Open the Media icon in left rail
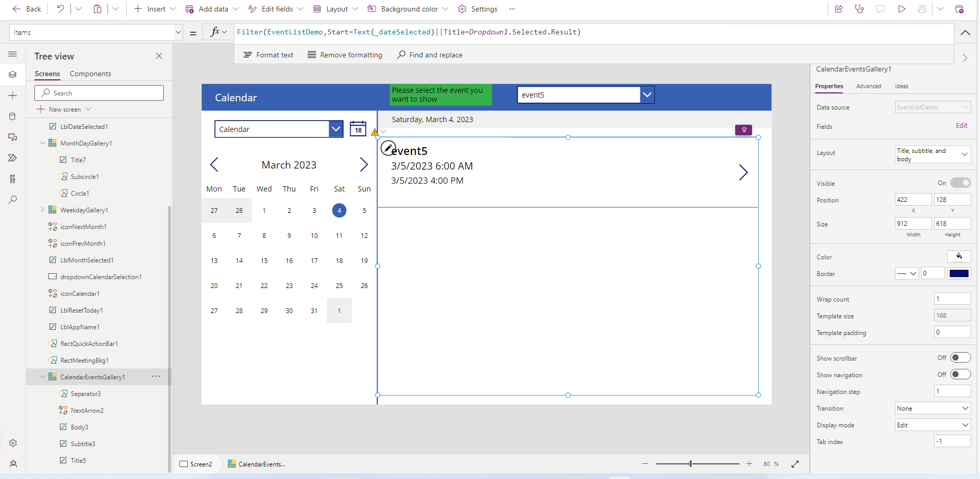 pos(13,137)
